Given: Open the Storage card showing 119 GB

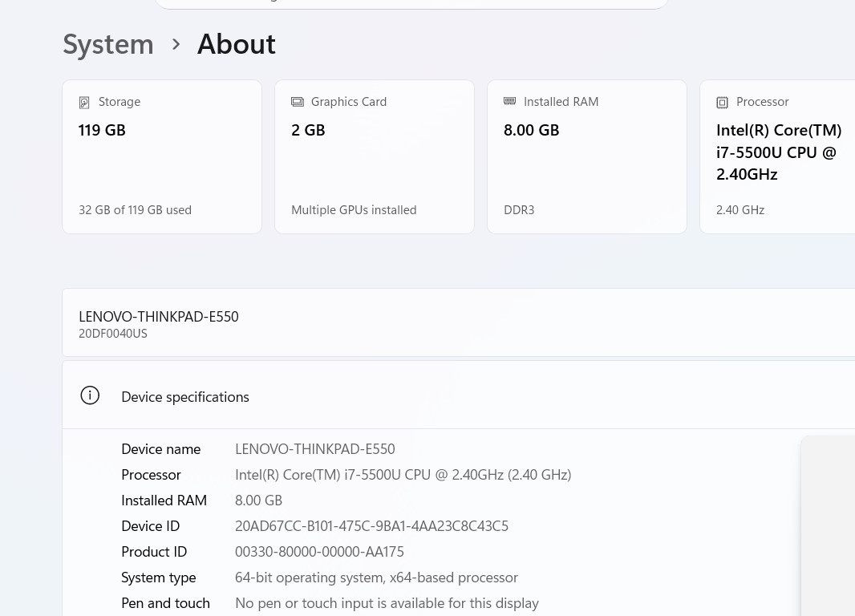Looking at the screenshot, I should pos(162,157).
